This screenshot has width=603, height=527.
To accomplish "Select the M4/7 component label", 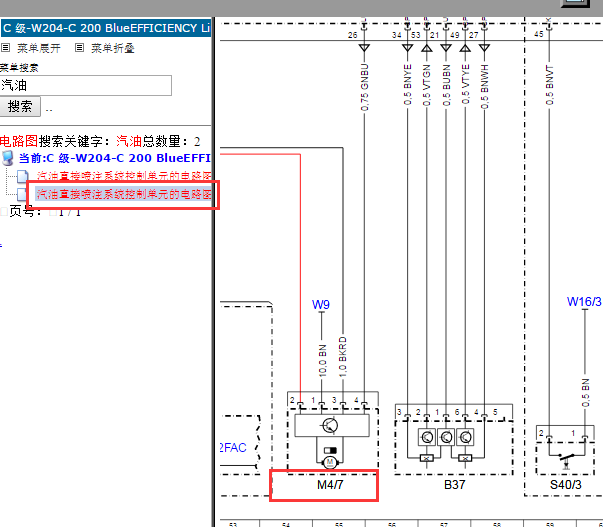I will [330, 485].
